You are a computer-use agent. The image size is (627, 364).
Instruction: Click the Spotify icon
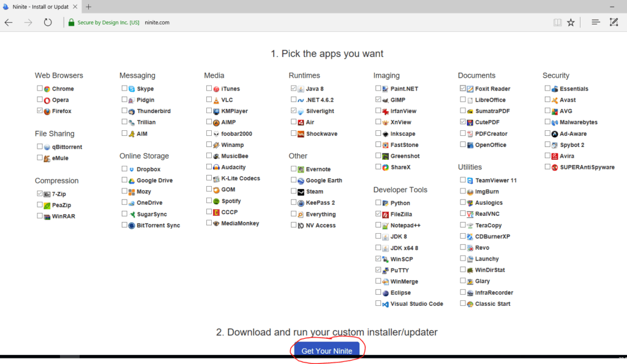click(216, 201)
